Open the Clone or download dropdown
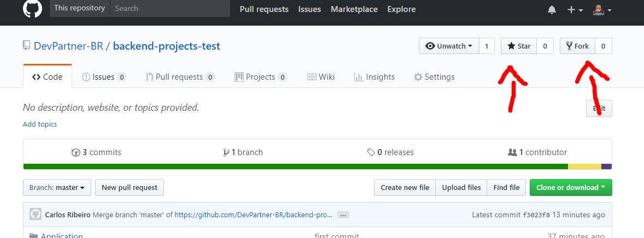Screen dimensions: 644x238 (x=571, y=188)
